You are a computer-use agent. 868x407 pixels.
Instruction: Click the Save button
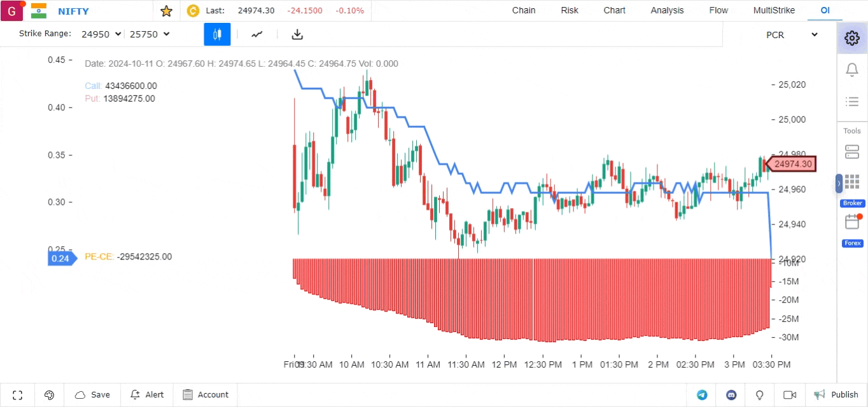coord(93,395)
